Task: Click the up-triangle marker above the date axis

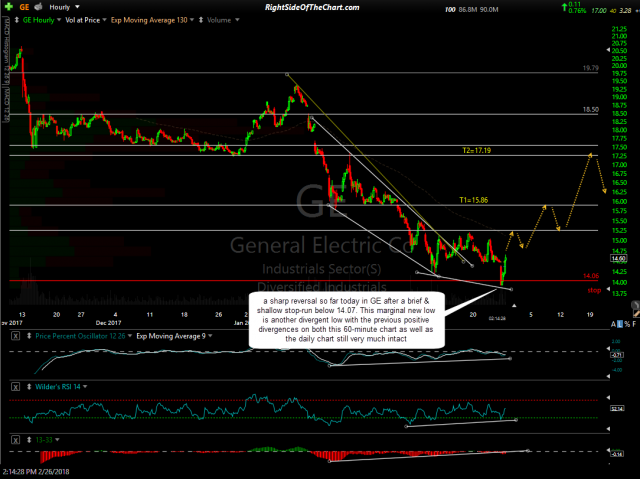Action: 514,306
